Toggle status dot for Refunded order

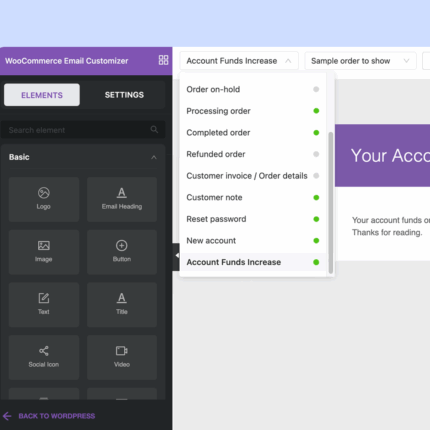coord(316,154)
